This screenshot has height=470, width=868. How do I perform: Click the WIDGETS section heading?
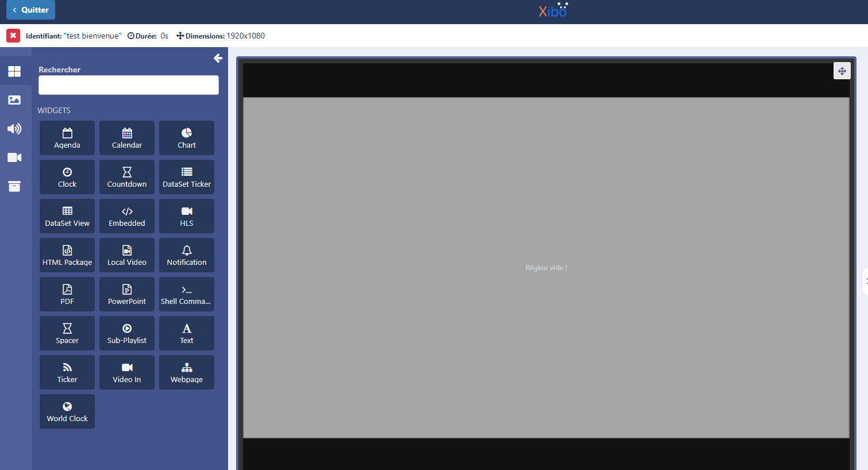(x=54, y=110)
